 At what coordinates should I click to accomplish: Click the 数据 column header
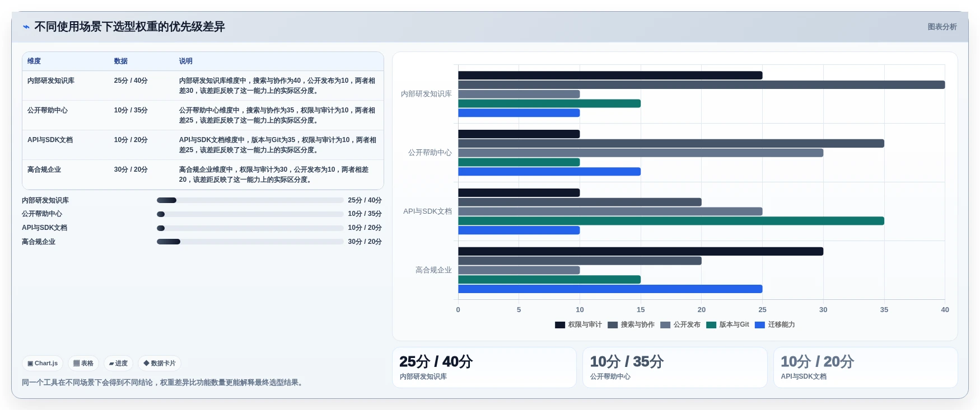[121, 61]
